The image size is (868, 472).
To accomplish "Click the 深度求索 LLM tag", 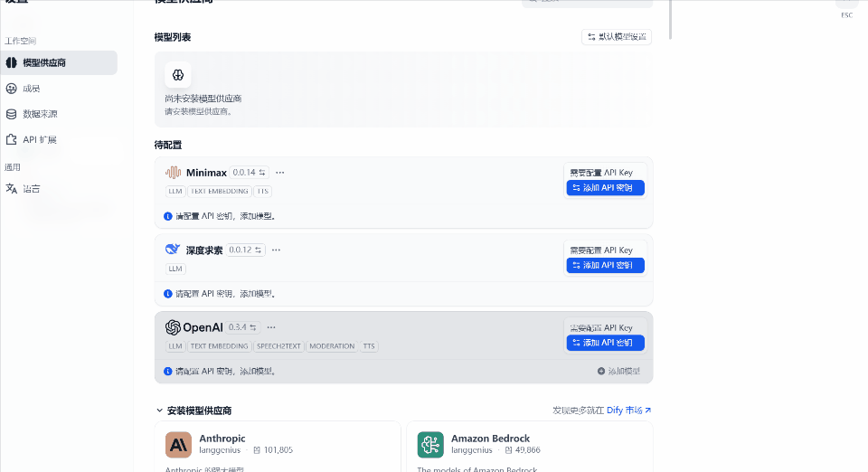I will coord(175,269).
